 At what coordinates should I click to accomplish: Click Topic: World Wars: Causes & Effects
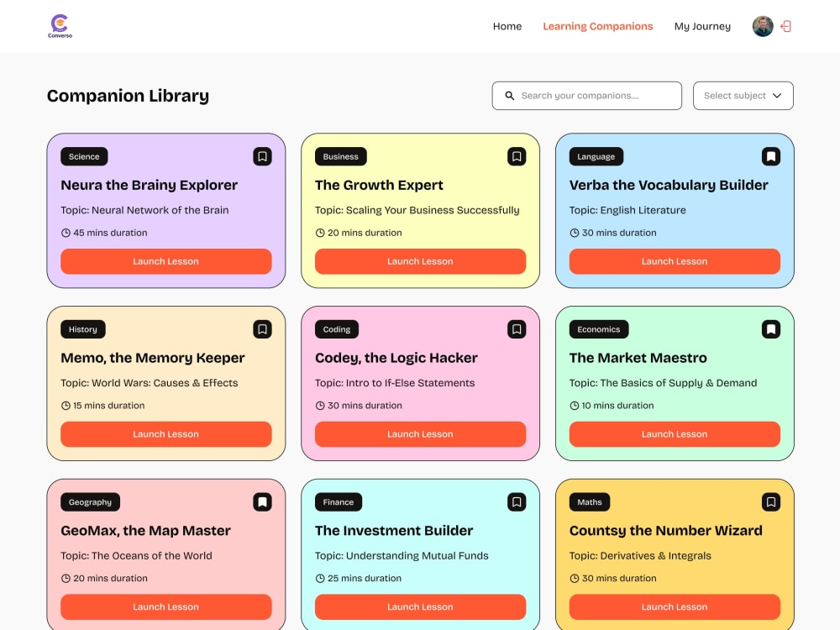(150, 383)
